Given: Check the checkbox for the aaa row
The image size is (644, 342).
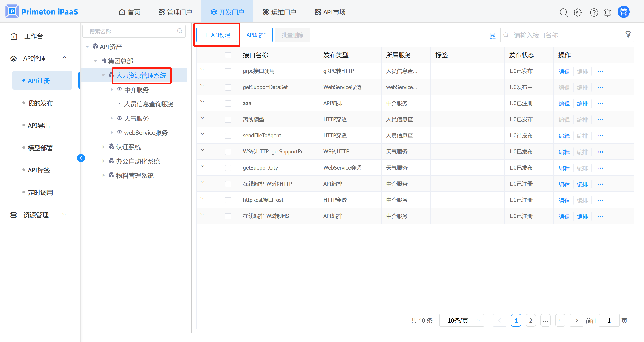Looking at the screenshot, I should pos(228,104).
